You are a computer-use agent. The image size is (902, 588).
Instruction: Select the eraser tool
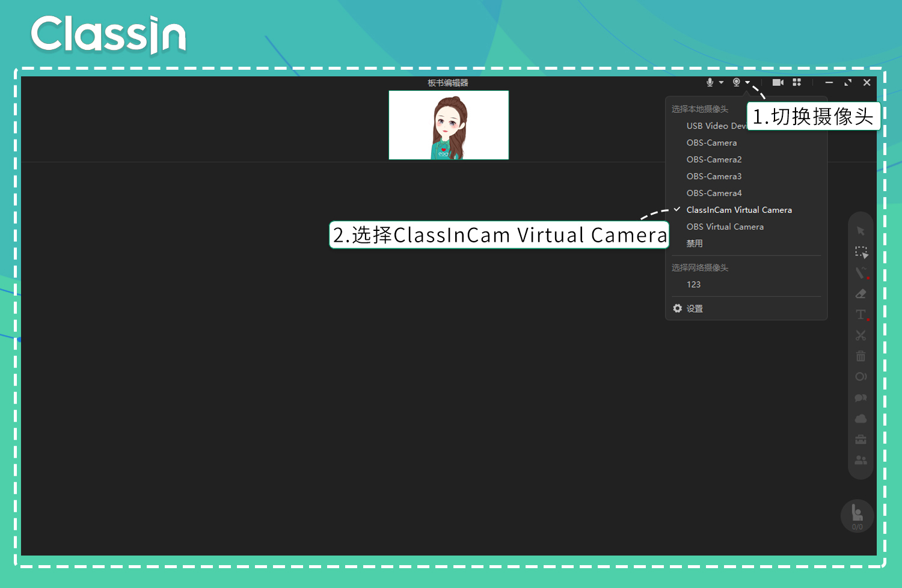[861, 293]
